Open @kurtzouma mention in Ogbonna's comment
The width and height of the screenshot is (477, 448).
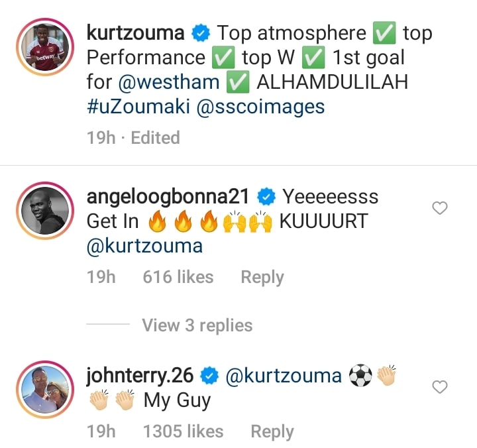145,246
